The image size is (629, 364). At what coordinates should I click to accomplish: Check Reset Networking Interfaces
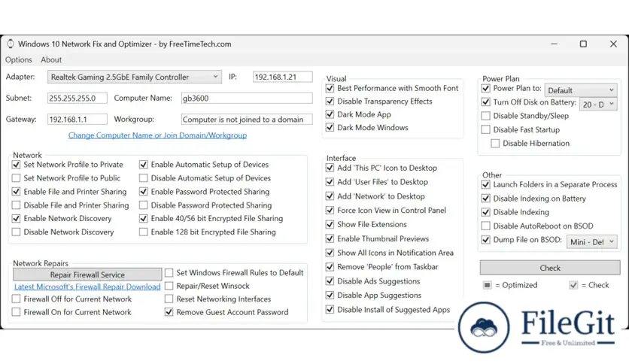169,299
